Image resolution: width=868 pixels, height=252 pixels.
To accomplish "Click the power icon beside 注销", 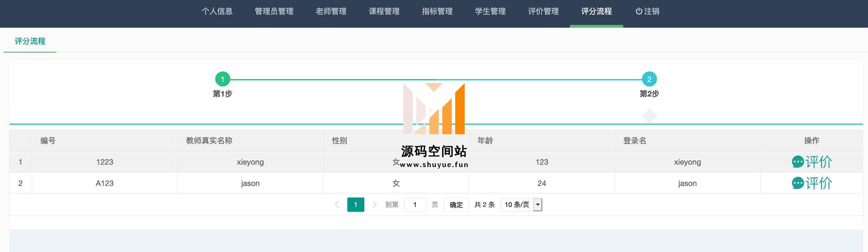I will click(x=639, y=11).
